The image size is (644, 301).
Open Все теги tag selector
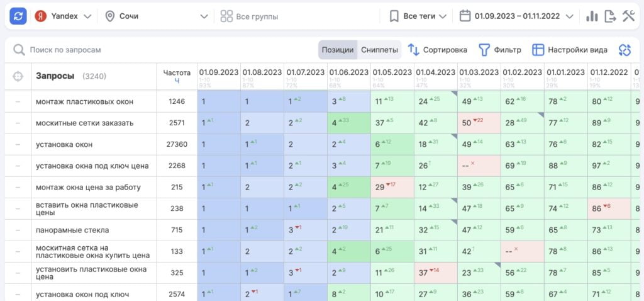(x=418, y=16)
